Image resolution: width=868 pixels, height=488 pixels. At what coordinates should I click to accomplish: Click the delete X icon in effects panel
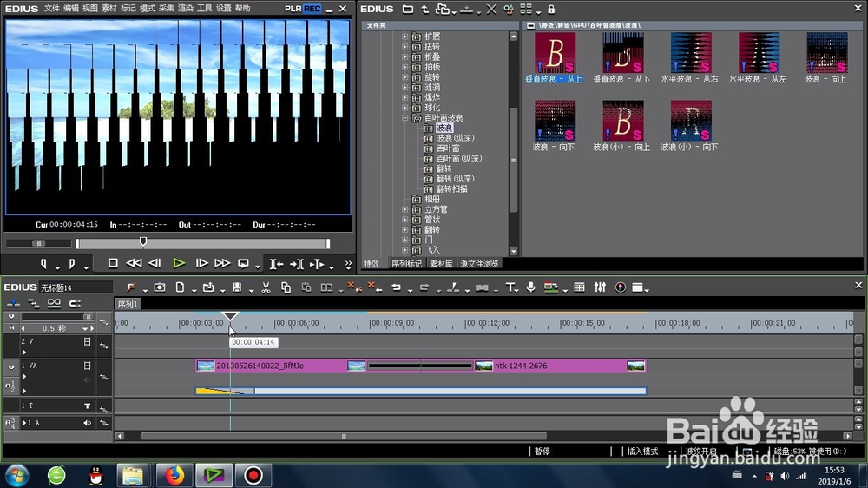[491, 9]
